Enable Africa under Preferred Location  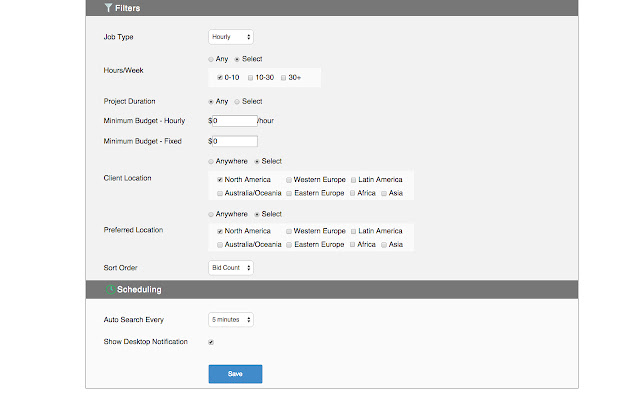(353, 245)
